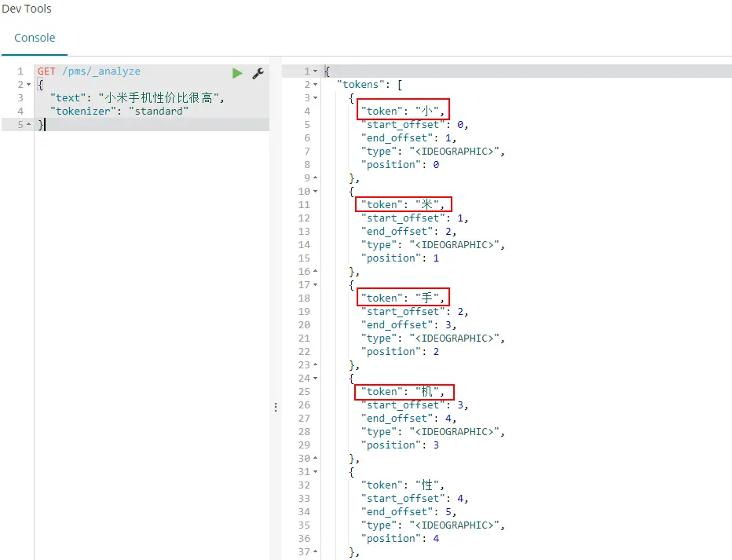Click the fold arrow at response line 16
Screen dimensions: 732x560
316,271
